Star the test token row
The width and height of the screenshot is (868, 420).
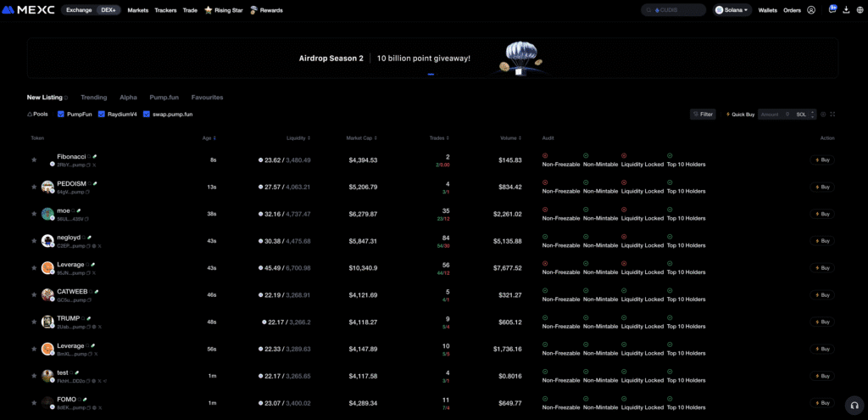[x=34, y=376]
